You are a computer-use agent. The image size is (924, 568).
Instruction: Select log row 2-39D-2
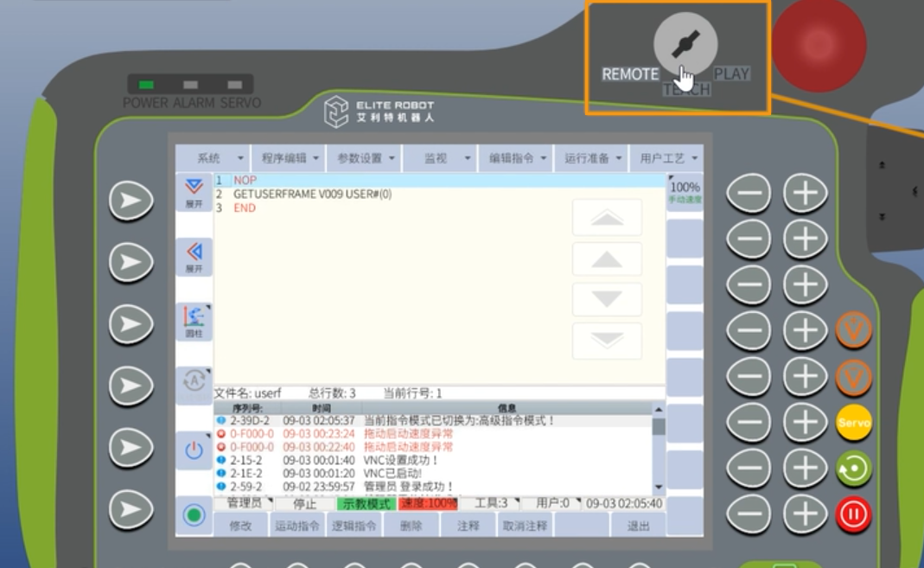(x=433, y=421)
